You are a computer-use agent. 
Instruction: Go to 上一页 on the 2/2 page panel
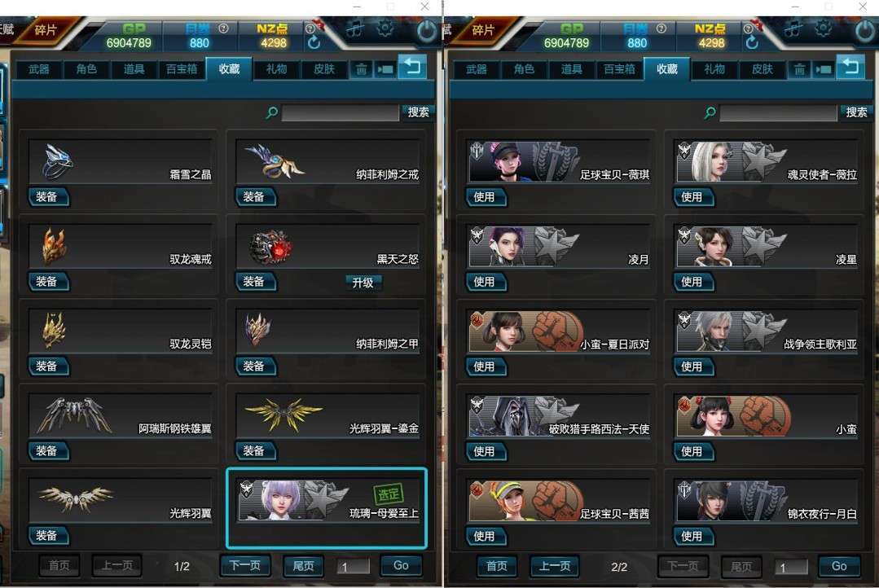point(555,566)
